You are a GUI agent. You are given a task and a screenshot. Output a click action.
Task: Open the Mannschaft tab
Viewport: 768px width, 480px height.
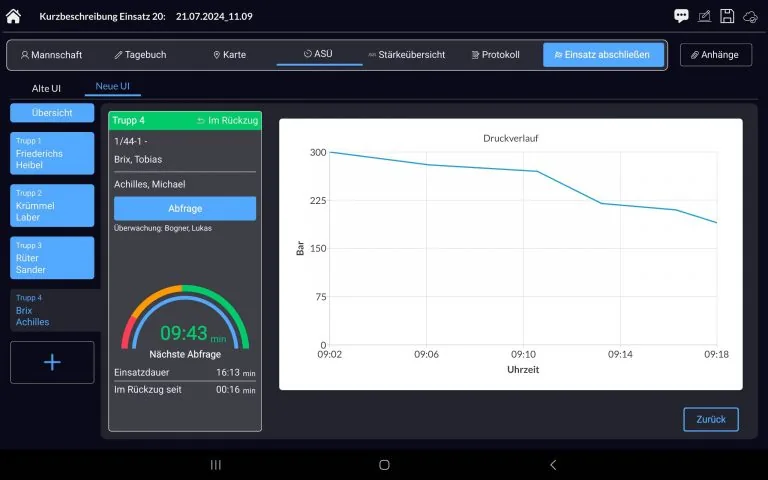click(x=51, y=55)
